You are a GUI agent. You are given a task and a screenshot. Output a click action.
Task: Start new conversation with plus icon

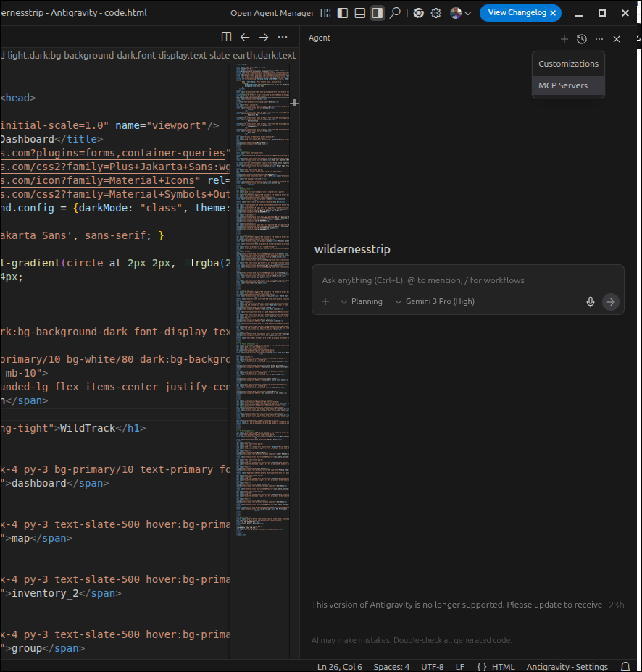click(564, 39)
